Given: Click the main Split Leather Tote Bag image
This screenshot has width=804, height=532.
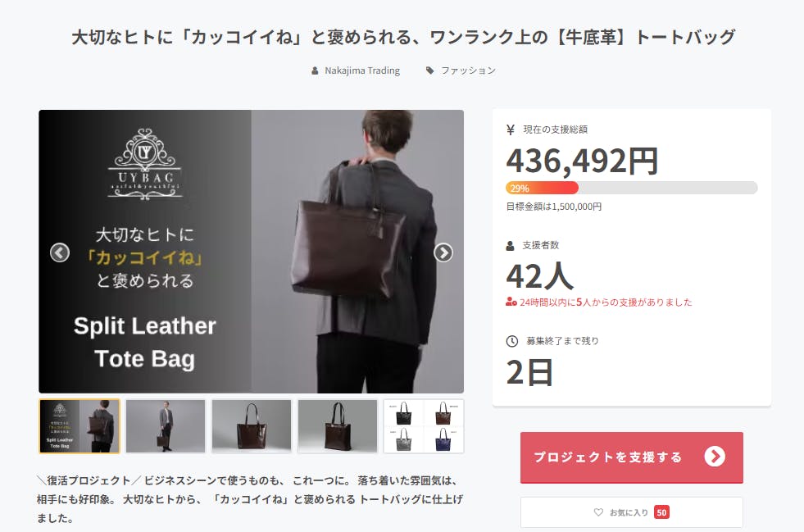Looking at the screenshot, I should (x=252, y=252).
